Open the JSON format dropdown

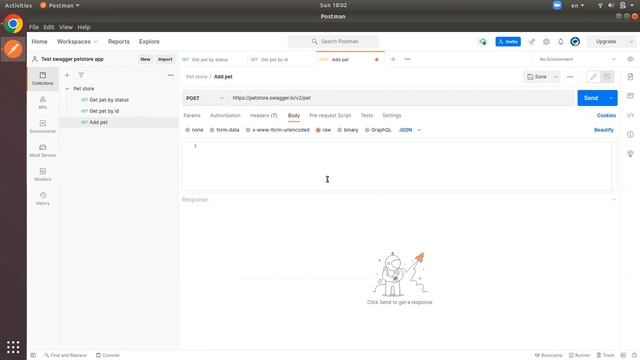pyautogui.click(x=410, y=130)
